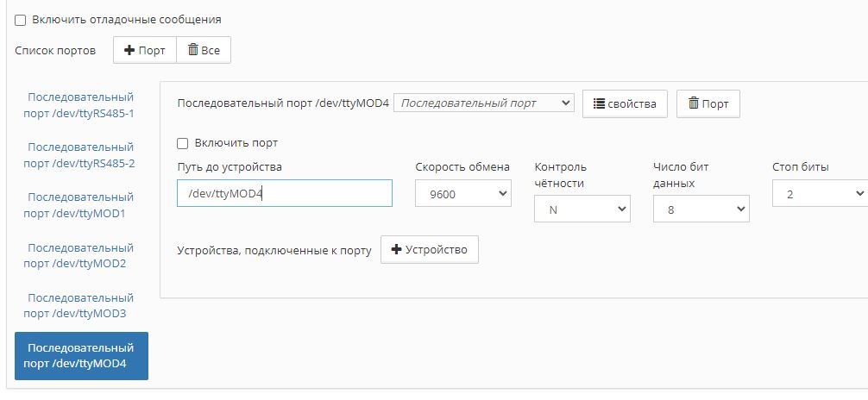Click 'Стоп биты' label

pyautogui.click(x=801, y=167)
